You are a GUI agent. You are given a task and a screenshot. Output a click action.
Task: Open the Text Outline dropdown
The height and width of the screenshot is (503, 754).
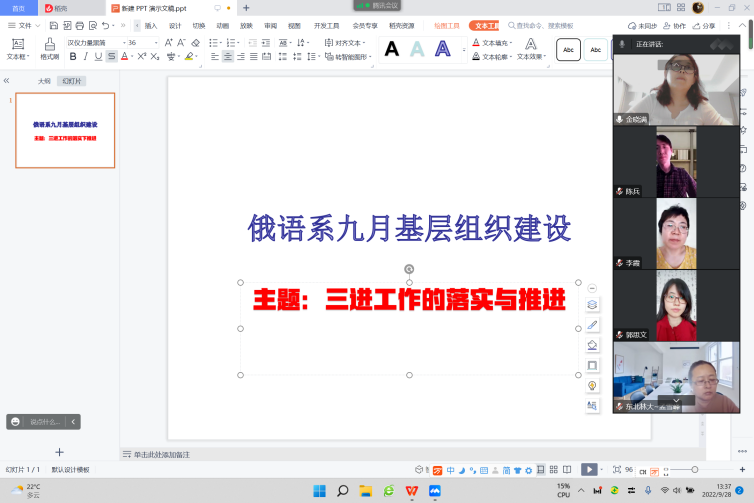click(x=493, y=57)
